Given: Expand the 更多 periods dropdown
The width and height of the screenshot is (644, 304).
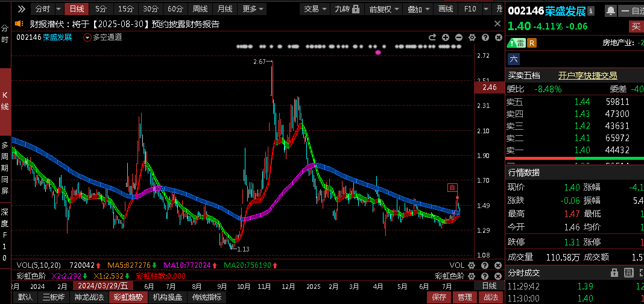Looking at the screenshot, I should click(251, 8).
